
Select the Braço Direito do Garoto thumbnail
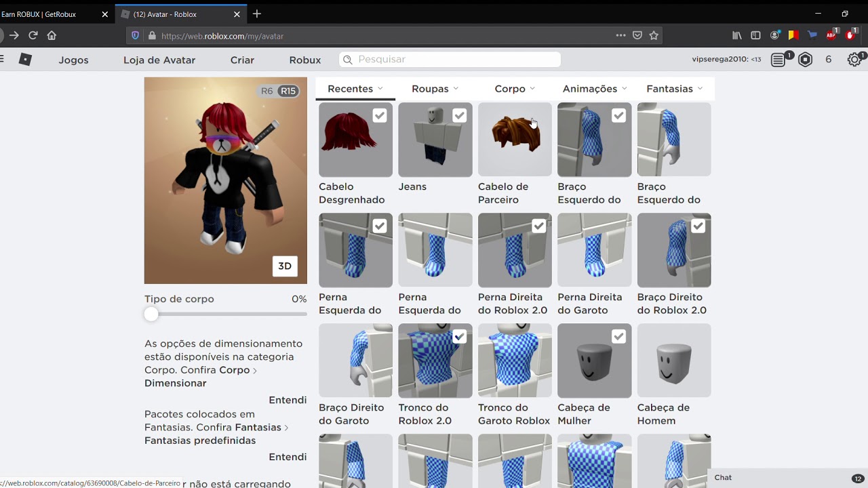[x=355, y=361]
